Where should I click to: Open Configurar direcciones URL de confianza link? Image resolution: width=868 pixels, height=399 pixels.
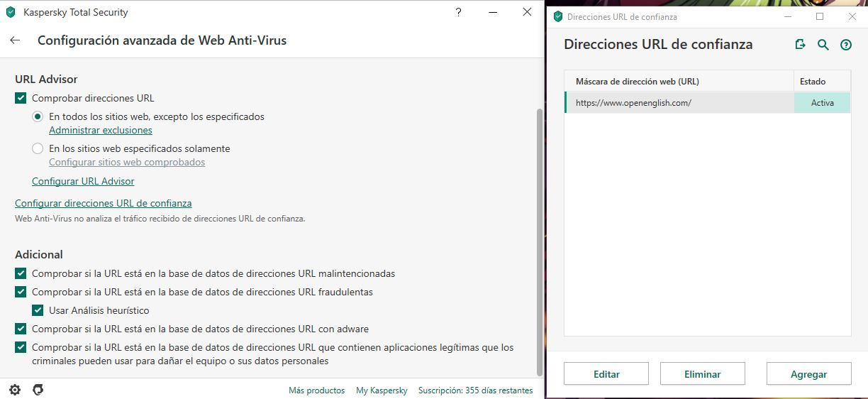[103, 203]
